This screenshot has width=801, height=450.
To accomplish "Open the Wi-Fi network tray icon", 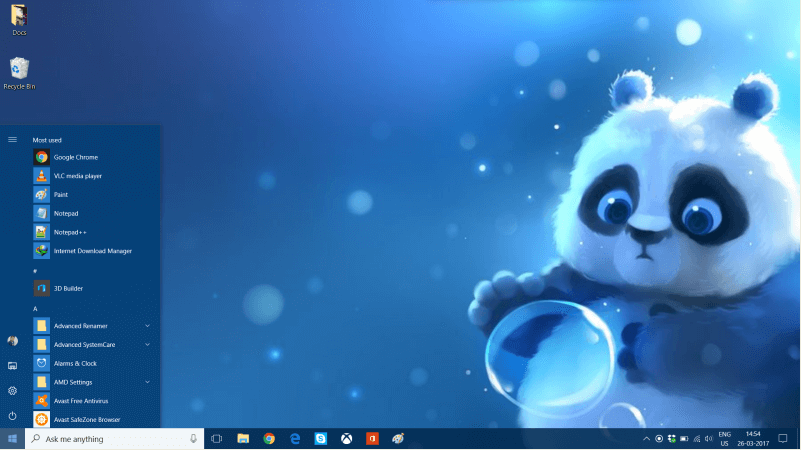I will (697, 439).
